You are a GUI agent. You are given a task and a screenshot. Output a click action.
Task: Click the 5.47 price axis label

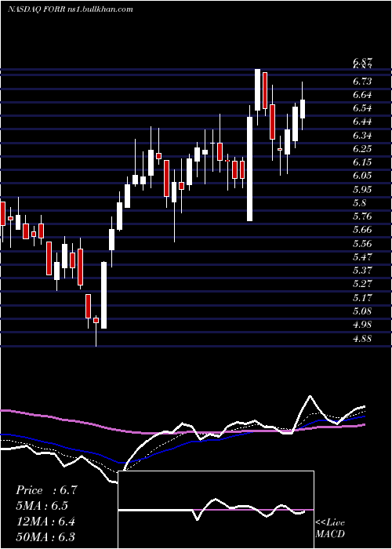tap(362, 256)
